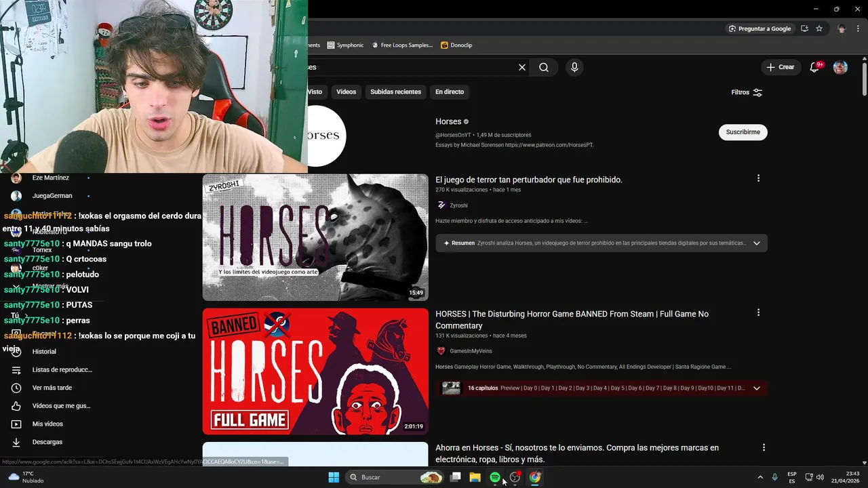Screen dimensions: 868x488
Task: Select the Videos filter chip
Action: 346,91
